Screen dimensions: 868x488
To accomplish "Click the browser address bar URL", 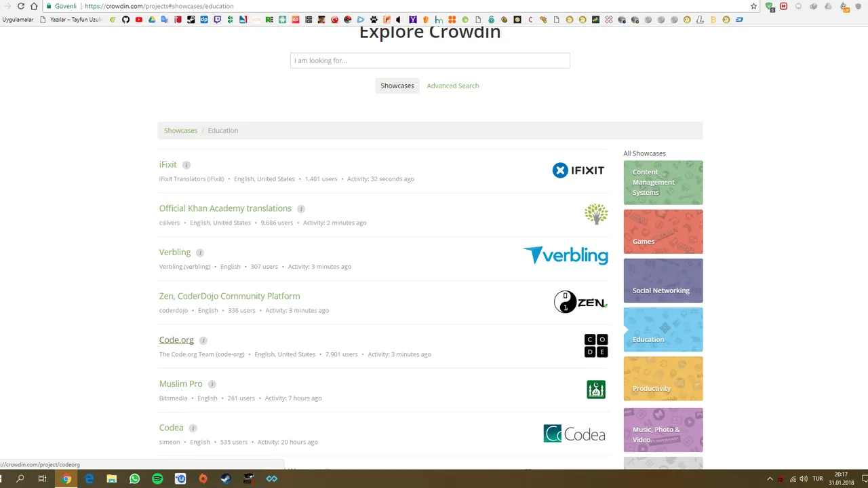I will (159, 6).
